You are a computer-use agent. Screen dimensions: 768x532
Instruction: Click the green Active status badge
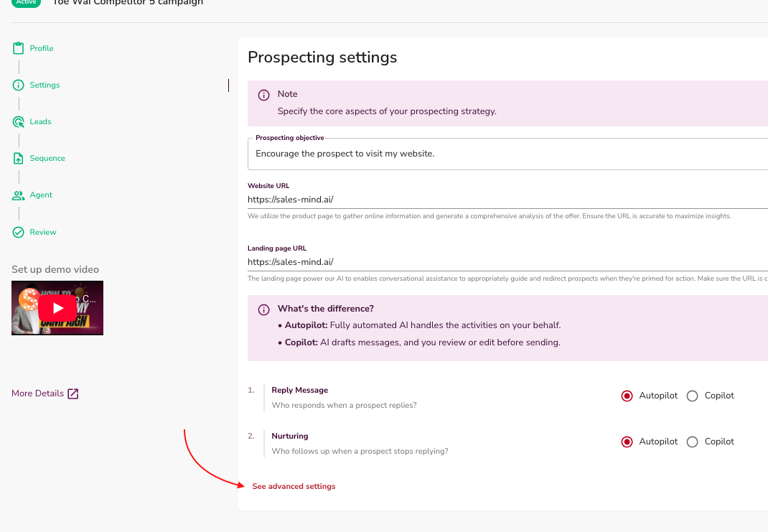click(x=26, y=2)
